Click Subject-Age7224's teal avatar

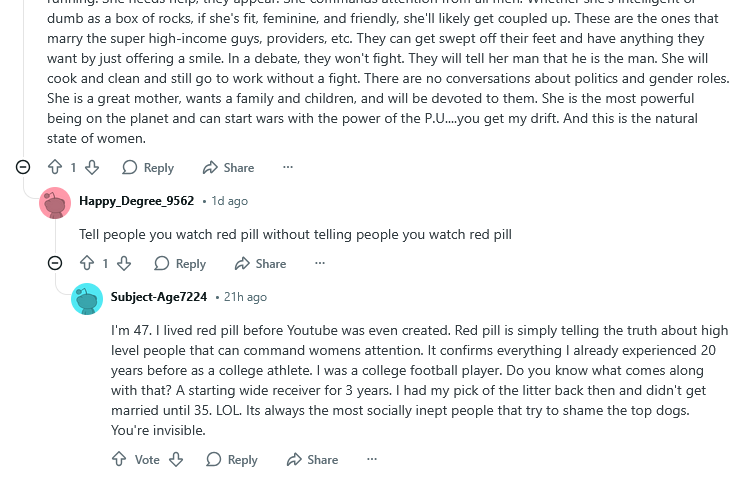coord(87,298)
